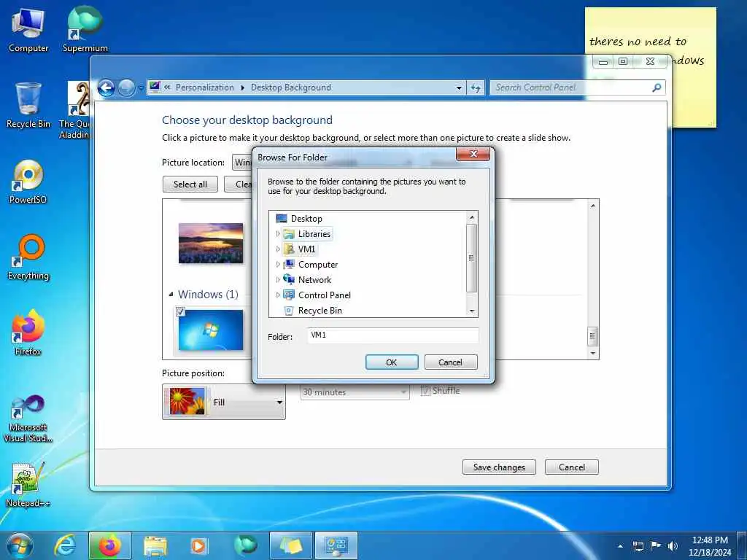This screenshot has width=747, height=560.
Task: Launch Internet Explorer from the taskbar
Action: (65, 545)
